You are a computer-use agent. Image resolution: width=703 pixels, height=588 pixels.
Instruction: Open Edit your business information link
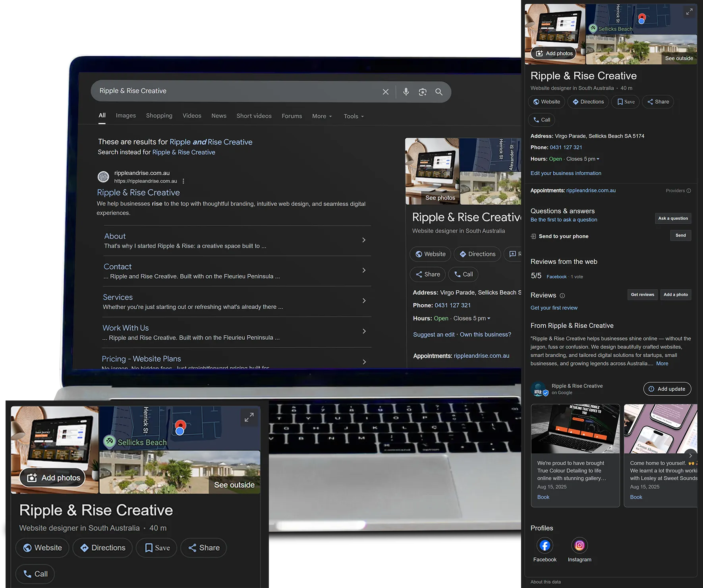click(x=566, y=173)
